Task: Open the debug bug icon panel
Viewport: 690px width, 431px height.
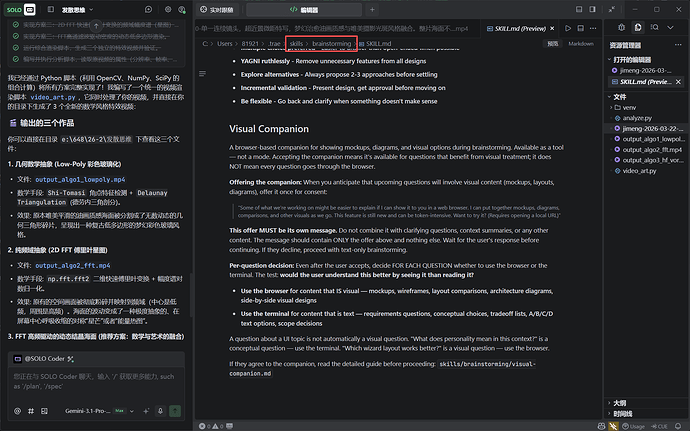Action: click(621, 27)
